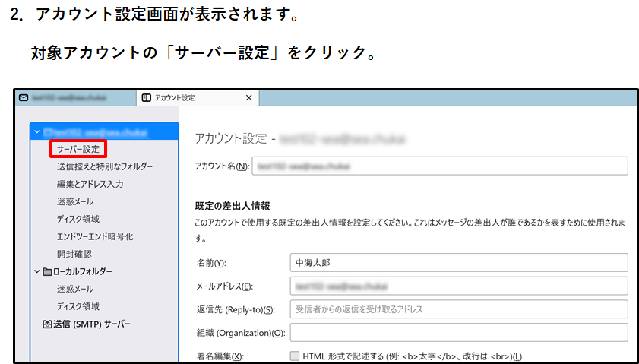Screen dimensions: 639x364
Task: Click the ローカルフォルダー folder icon
Action: (x=47, y=271)
